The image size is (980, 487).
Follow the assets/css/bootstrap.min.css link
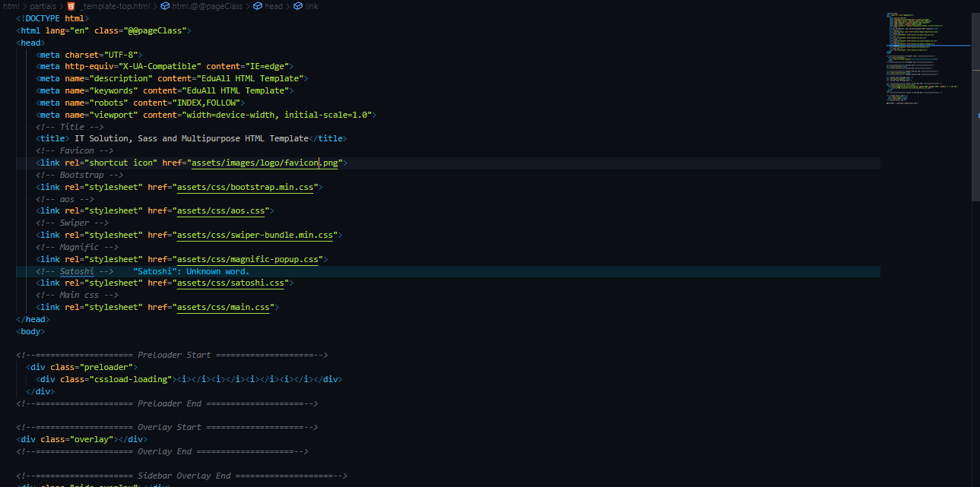pyautogui.click(x=246, y=186)
